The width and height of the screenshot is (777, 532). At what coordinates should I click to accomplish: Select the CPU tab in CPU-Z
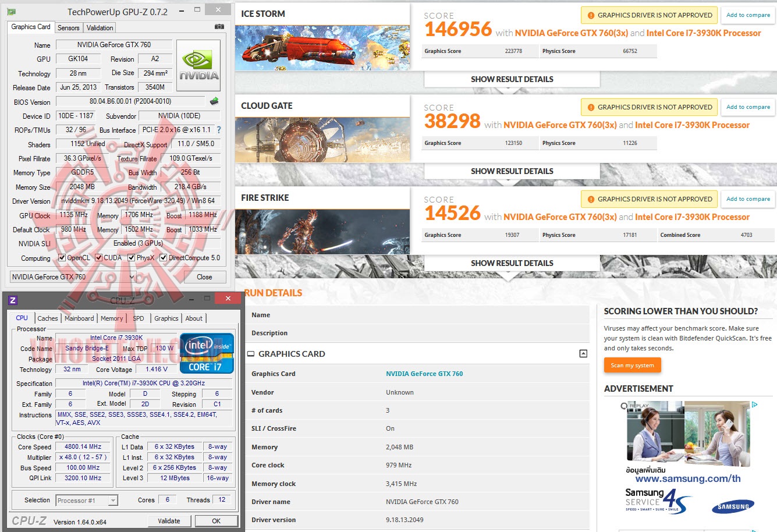pos(22,318)
